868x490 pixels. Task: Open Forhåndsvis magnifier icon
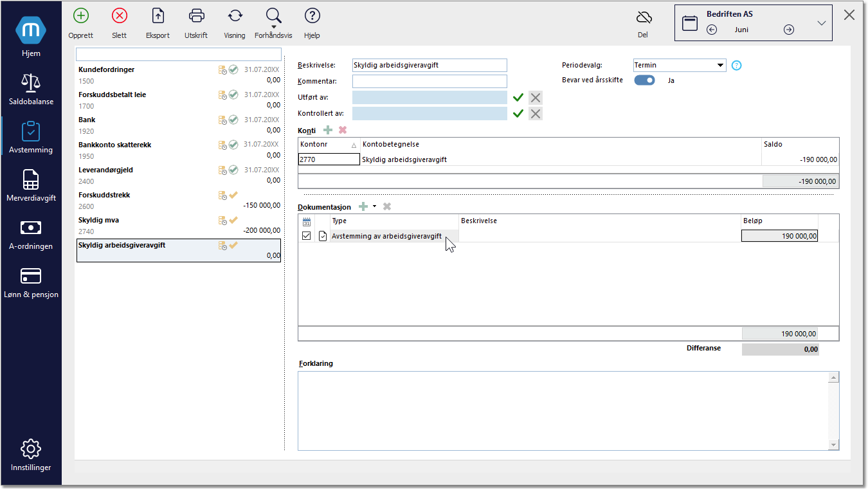274,15
